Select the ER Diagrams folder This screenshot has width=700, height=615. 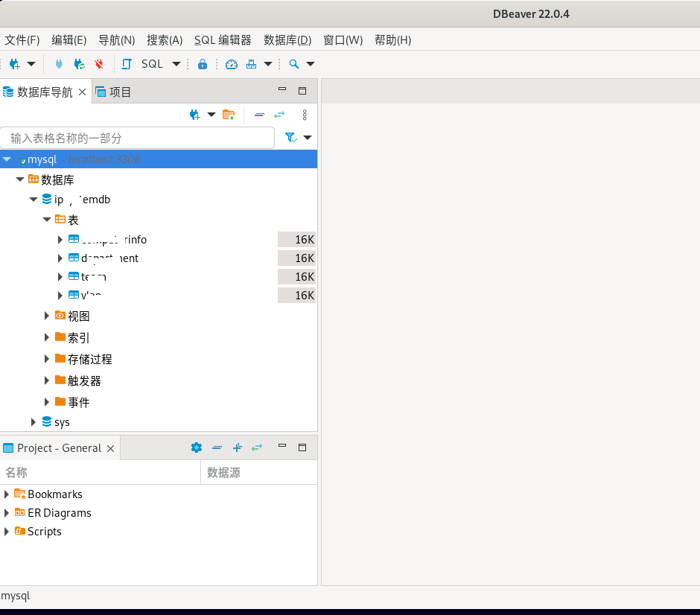pyautogui.click(x=60, y=513)
